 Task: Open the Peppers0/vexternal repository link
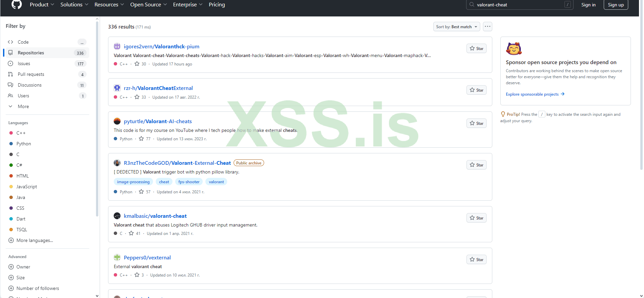[x=147, y=257]
